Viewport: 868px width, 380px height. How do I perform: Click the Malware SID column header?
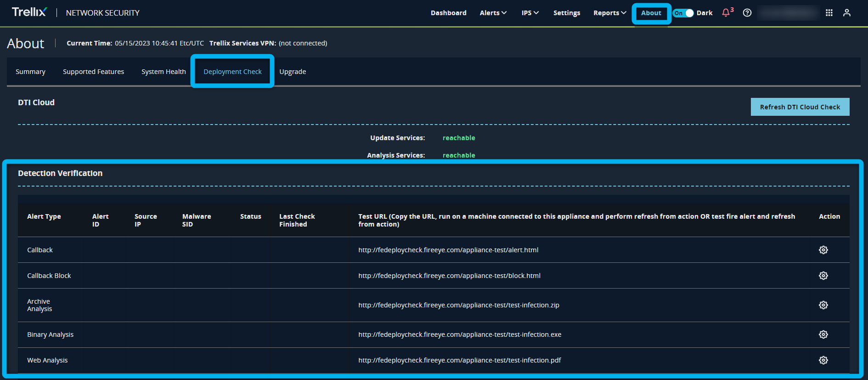pos(197,220)
